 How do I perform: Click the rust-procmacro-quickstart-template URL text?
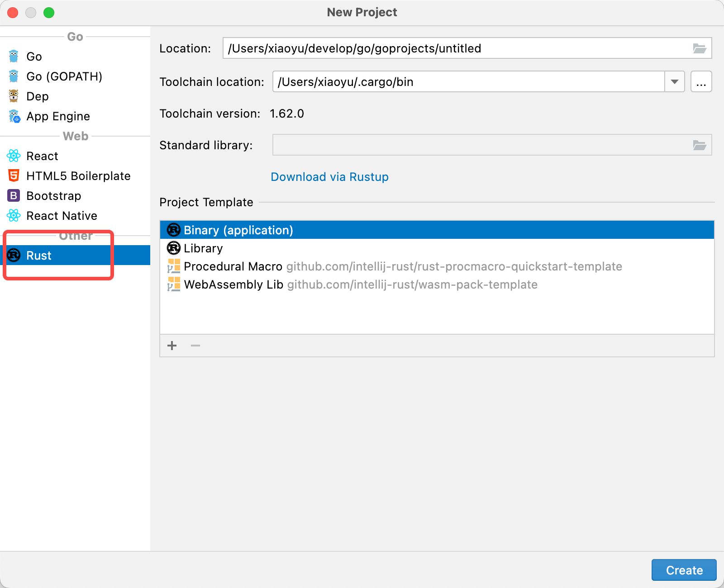pyautogui.click(x=454, y=266)
